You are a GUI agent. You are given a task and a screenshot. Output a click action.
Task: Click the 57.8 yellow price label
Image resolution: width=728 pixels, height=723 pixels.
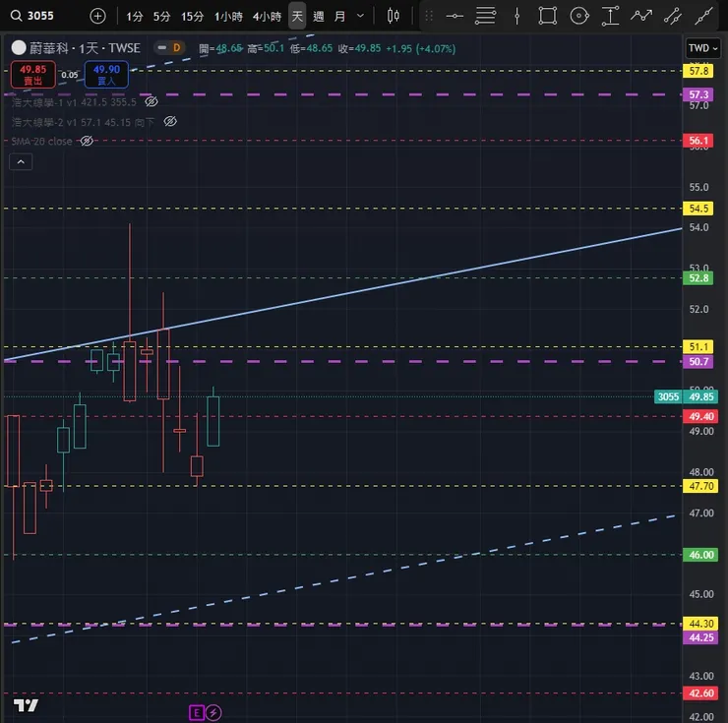click(698, 71)
